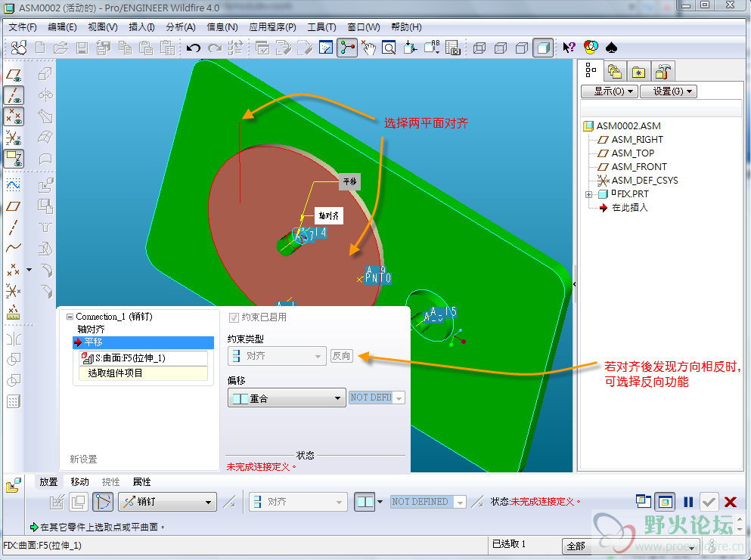Click the Copy icon in toolbar
The width and height of the screenshot is (751, 560).
pyautogui.click(x=125, y=48)
